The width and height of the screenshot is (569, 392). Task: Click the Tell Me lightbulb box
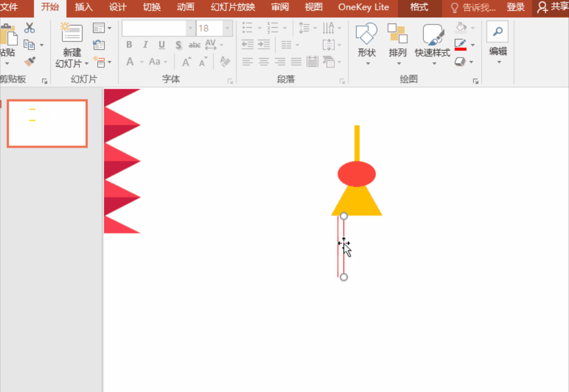tap(473, 7)
